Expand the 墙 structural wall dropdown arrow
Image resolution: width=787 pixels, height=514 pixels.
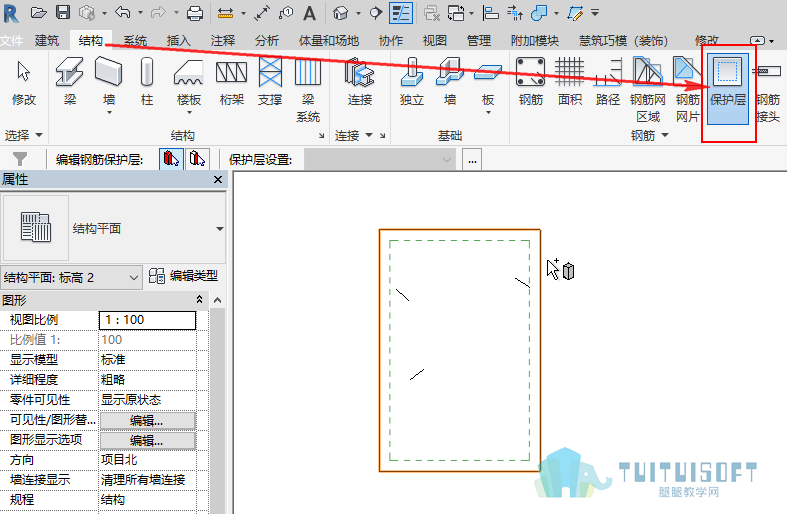click(109, 113)
